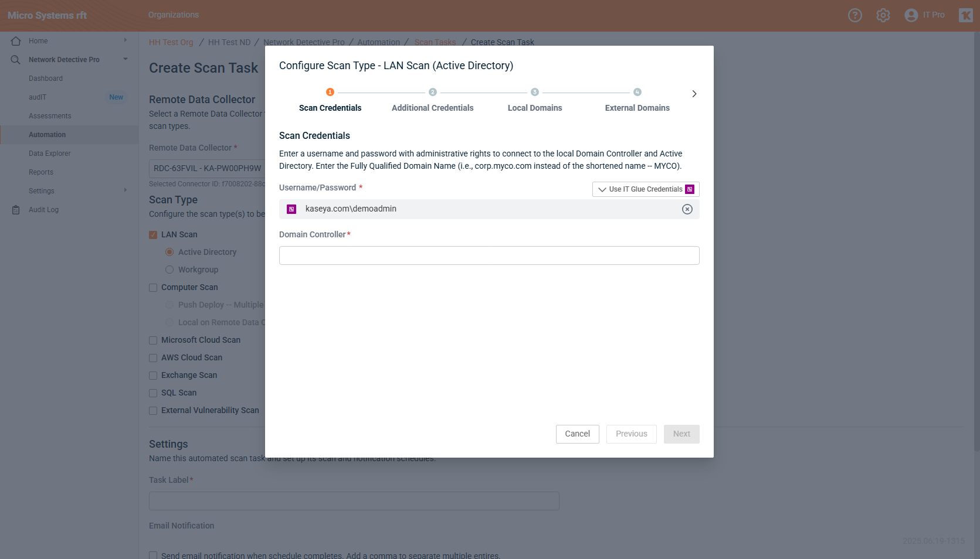
Task: Click step 3 circle marker
Action: (535, 92)
